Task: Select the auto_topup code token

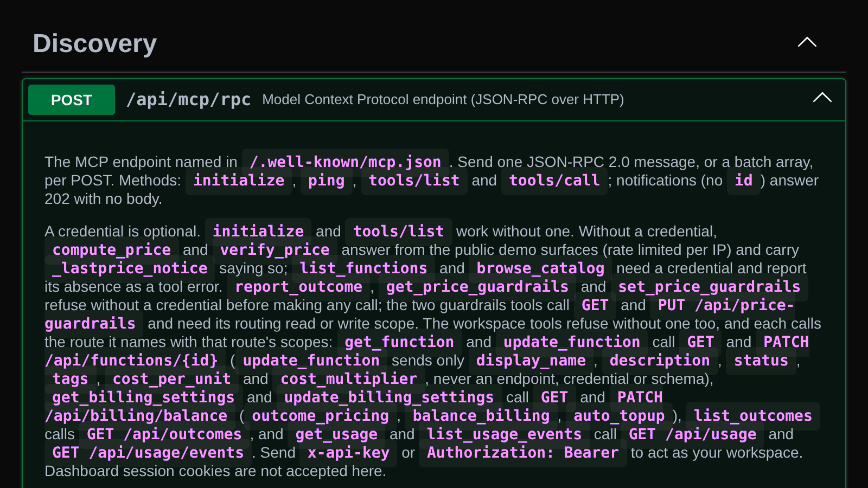Action: pos(619,416)
